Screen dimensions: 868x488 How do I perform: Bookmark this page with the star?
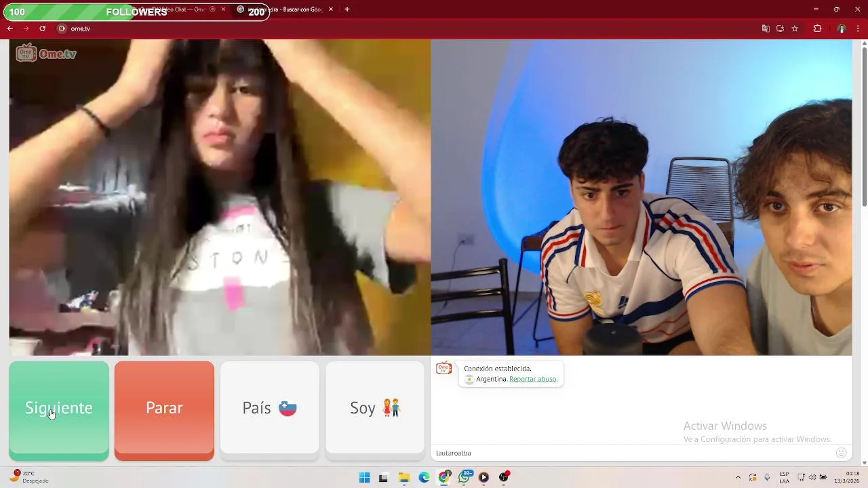click(x=795, y=28)
